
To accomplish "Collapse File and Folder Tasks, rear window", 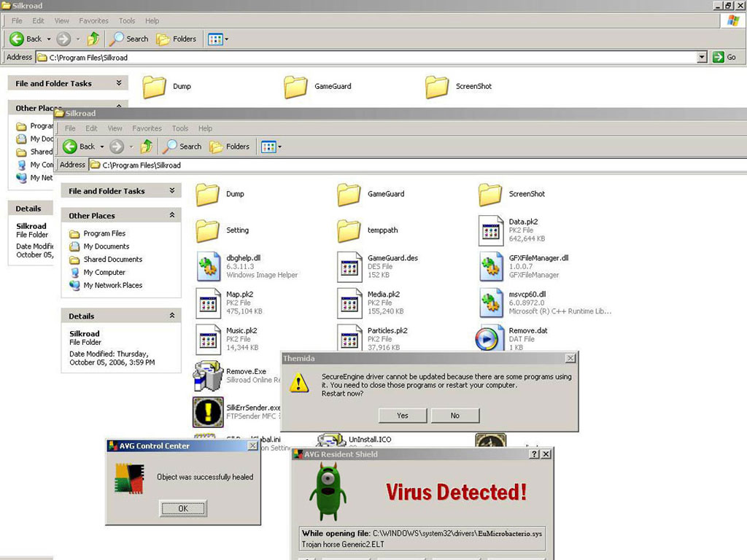I will point(119,83).
